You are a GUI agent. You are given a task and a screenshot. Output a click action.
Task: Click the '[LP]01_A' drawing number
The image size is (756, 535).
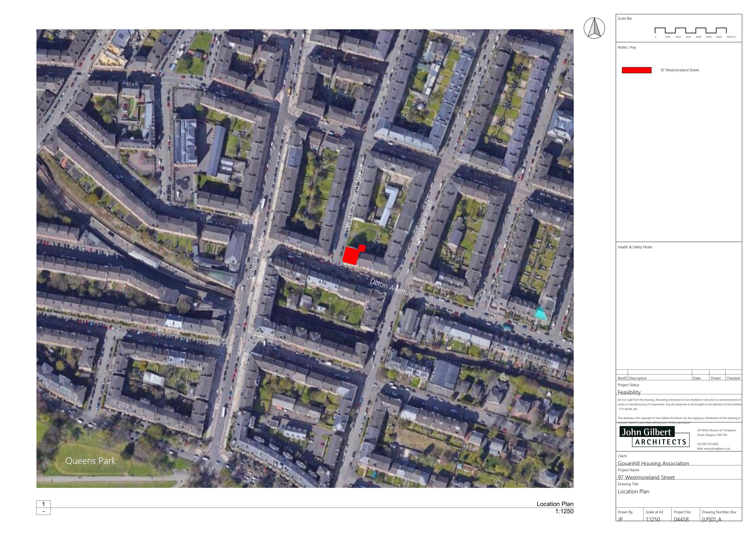[712, 519]
